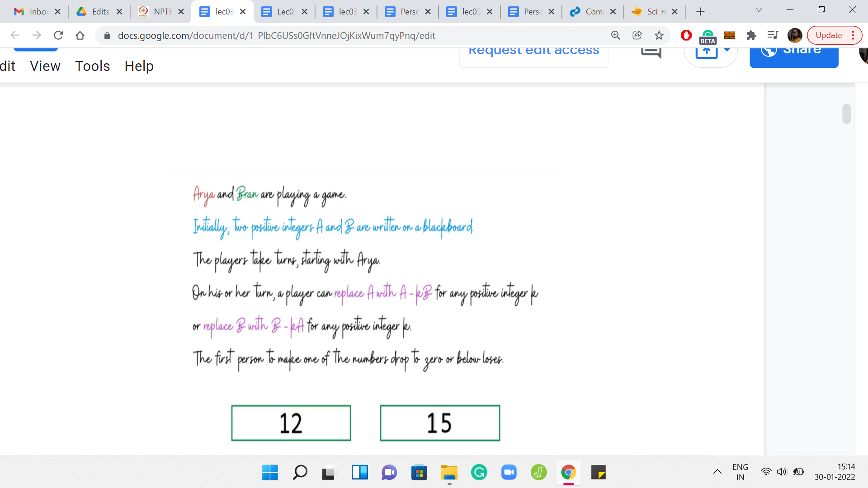This screenshot has height=488, width=868.
Task: Click the share page icon in the address bar
Action: point(637,35)
